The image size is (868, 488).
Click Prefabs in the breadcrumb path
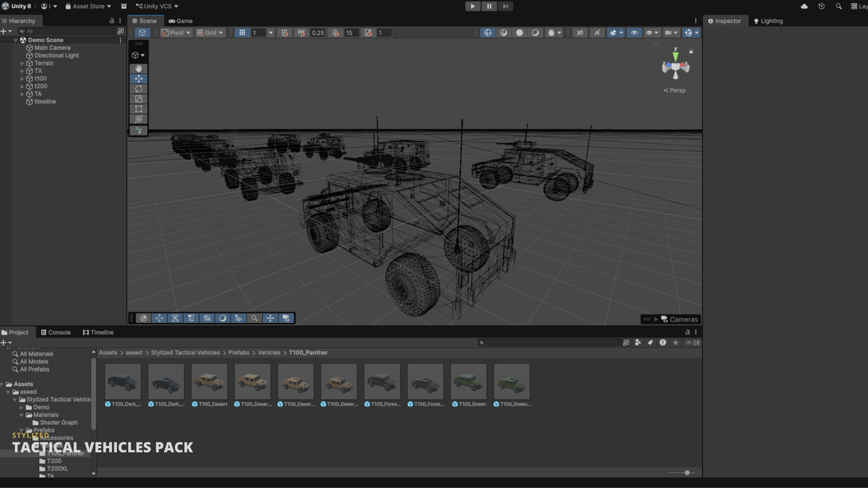pyautogui.click(x=239, y=353)
